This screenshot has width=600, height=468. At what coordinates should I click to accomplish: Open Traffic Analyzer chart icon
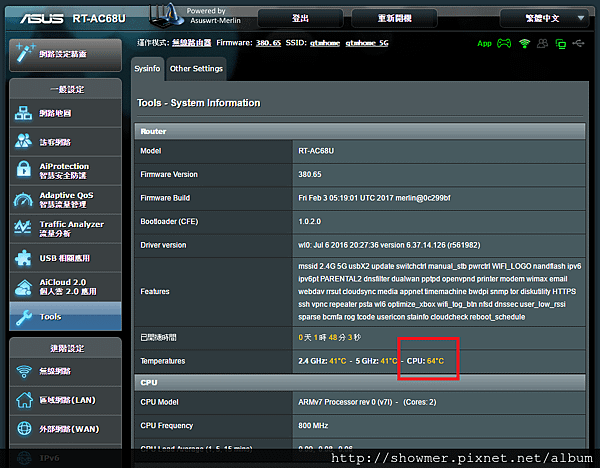coord(23,227)
